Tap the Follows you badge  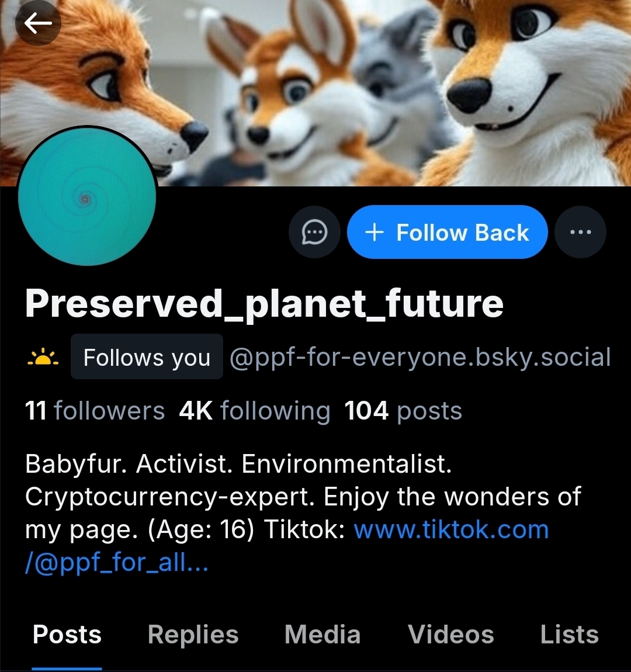[x=147, y=357]
